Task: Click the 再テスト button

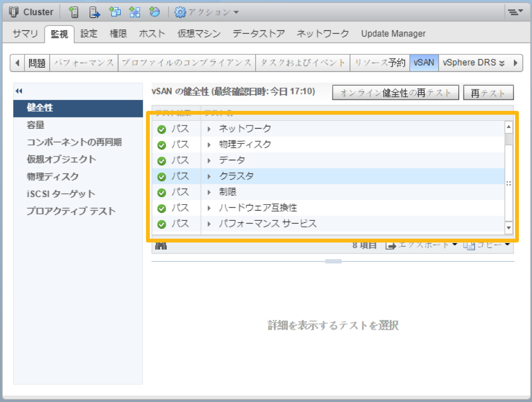Action: [489, 93]
